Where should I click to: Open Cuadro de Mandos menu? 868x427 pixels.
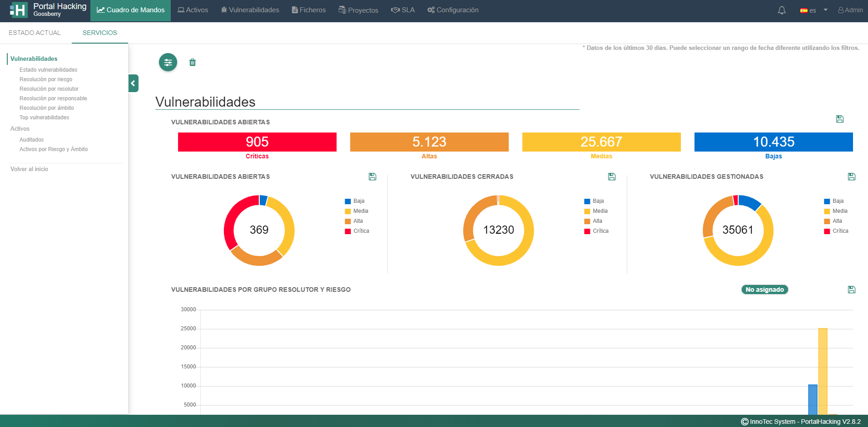pyautogui.click(x=131, y=10)
